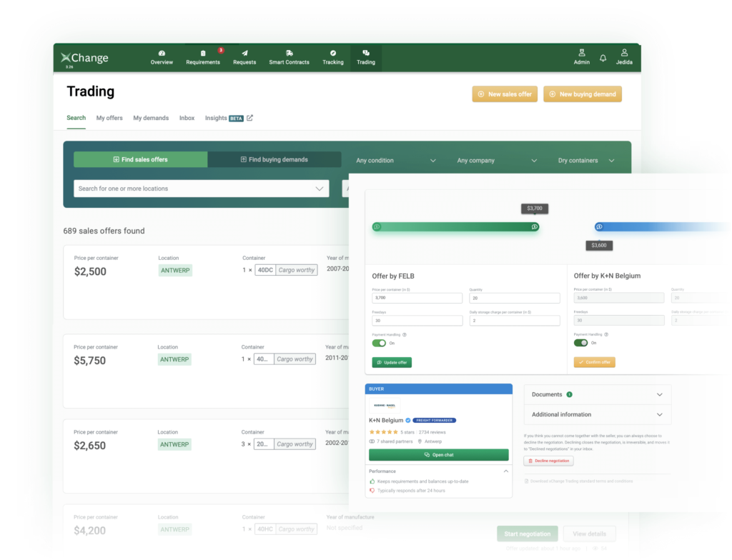Click the blue K+N price slider handle at $3,600
This screenshot has height=560, width=732.
pyautogui.click(x=599, y=227)
